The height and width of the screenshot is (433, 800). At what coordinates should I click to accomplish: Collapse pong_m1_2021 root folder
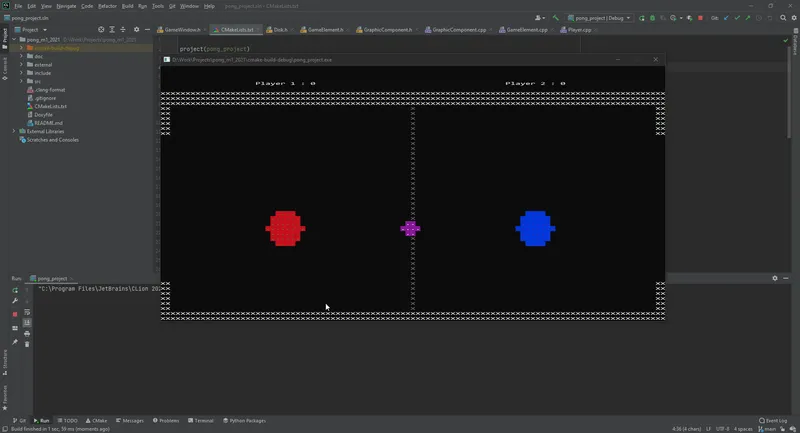pos(14,39)
